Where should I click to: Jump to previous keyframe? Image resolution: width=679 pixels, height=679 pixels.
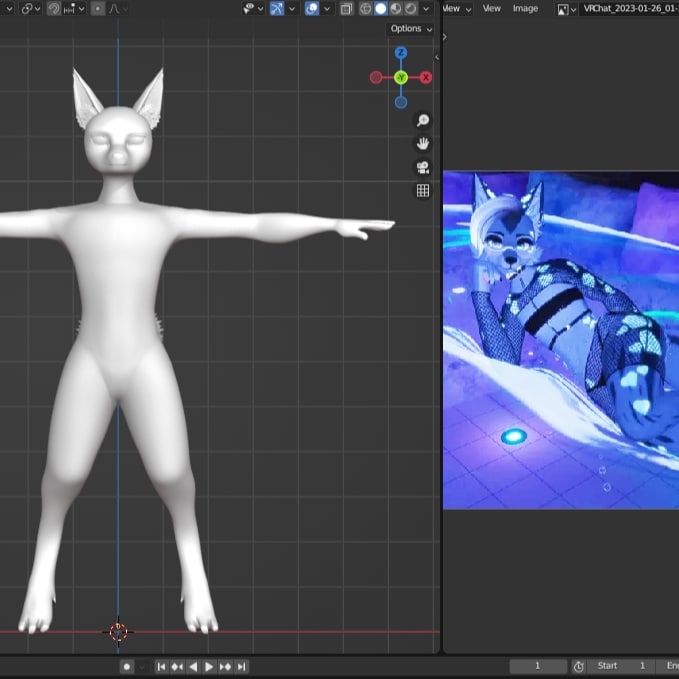pyautogui.click(x=177, y=666)
